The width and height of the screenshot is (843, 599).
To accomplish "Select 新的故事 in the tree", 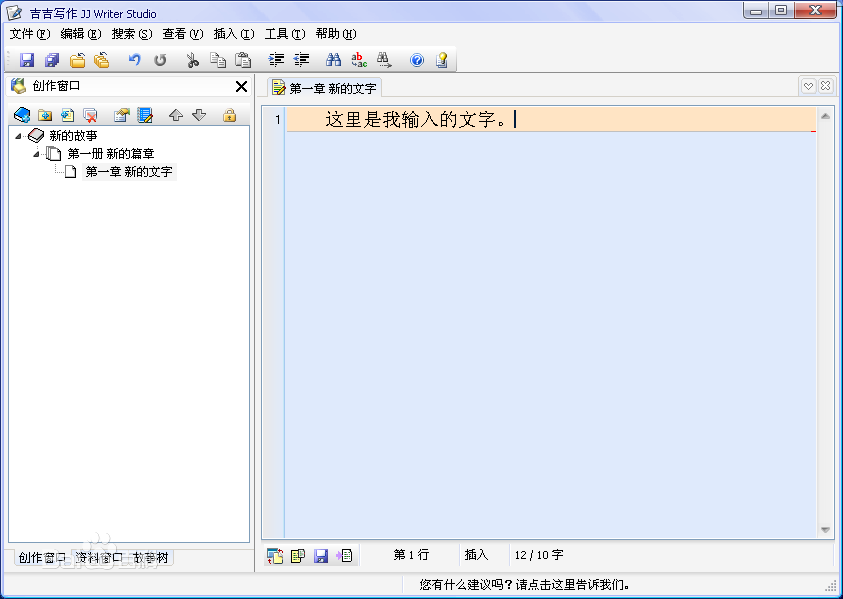I will point(73,136).
